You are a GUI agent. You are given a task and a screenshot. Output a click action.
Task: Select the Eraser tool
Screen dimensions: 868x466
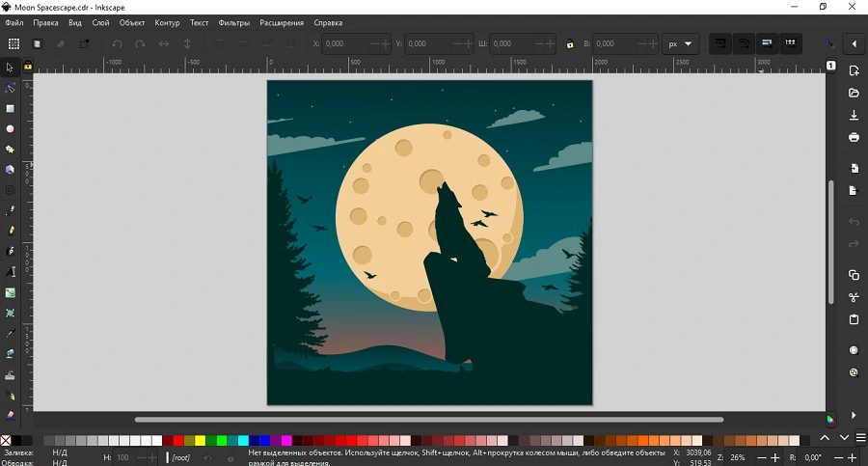(x=10, y=416)
